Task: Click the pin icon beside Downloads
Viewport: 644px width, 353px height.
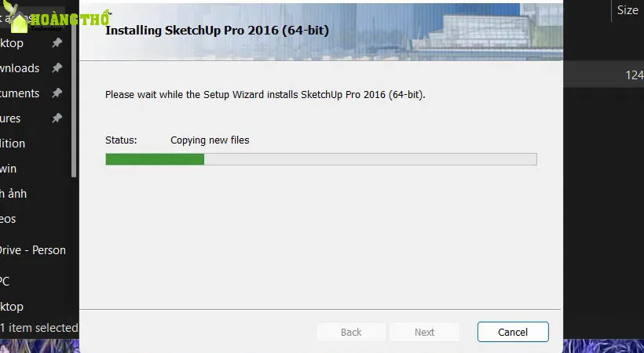Action: click(x=57, y=68)
